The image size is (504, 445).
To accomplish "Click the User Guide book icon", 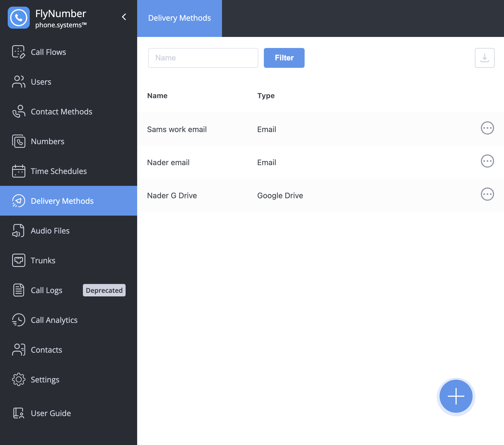I will pos(19,413).
